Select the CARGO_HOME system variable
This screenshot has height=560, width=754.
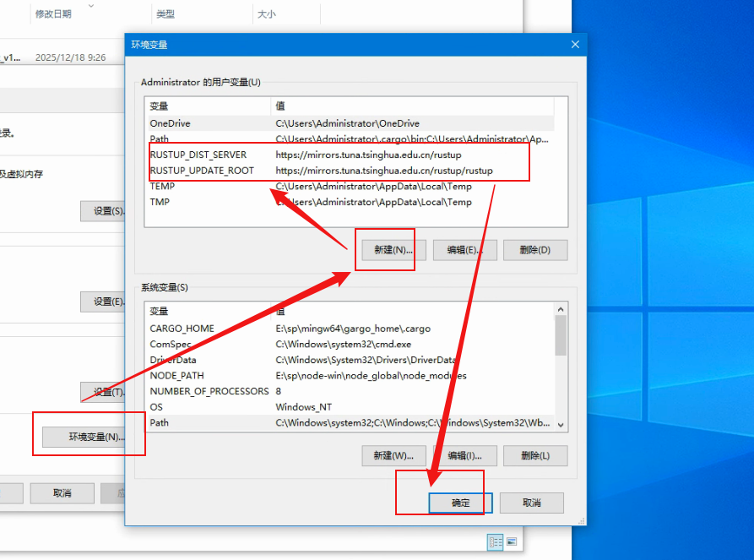350,329
